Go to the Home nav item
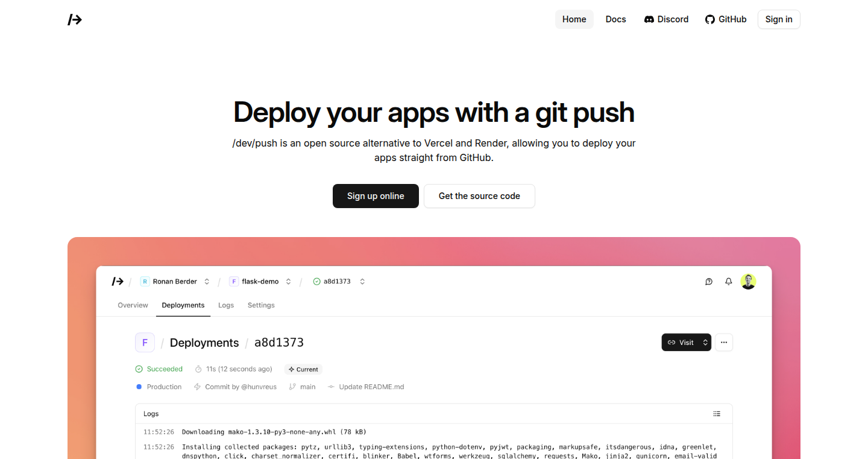868x459 pixels. pyautogui.click(x=574, y=19)
